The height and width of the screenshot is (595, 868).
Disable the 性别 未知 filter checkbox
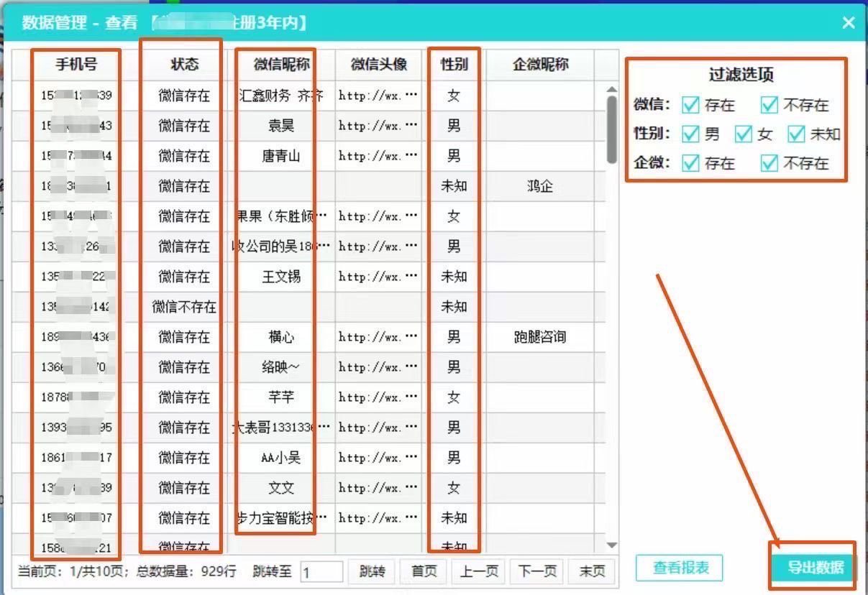point(796,134)
